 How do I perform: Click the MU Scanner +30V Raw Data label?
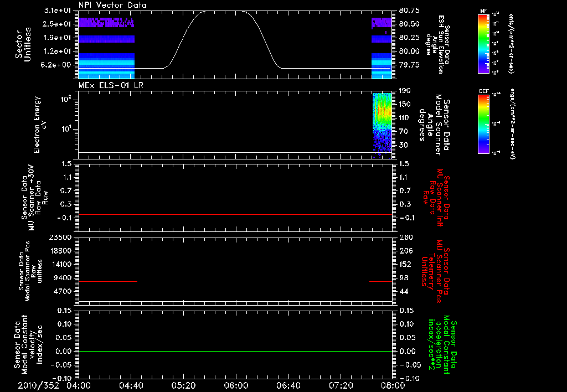coord(34,198)
